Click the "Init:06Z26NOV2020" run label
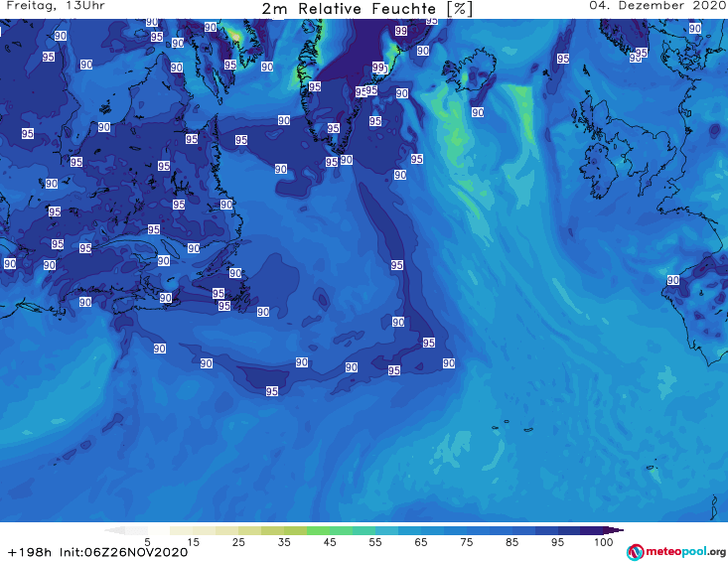 click(x=123, y=552)
